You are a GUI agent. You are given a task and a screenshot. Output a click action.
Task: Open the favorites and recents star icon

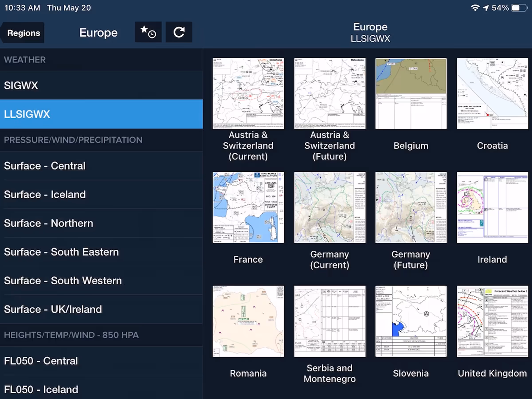coord(148,32)
